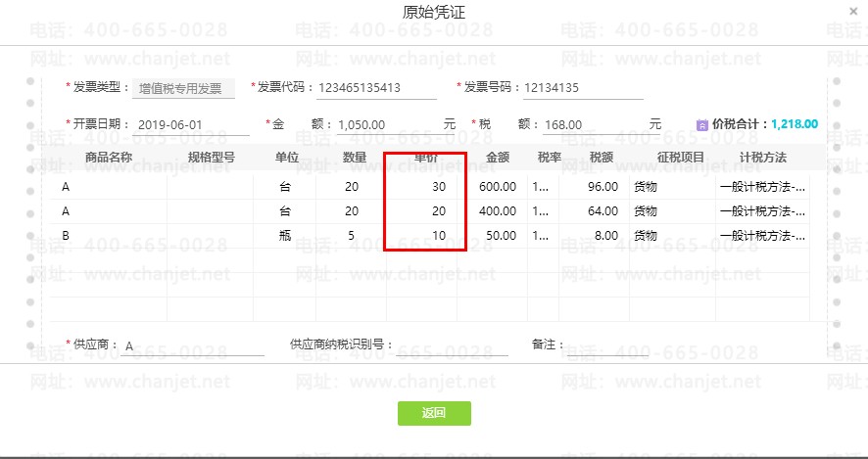Click the 开票日期 field 2019-06-01
This screenshot has height=459, width=868.
190,125
